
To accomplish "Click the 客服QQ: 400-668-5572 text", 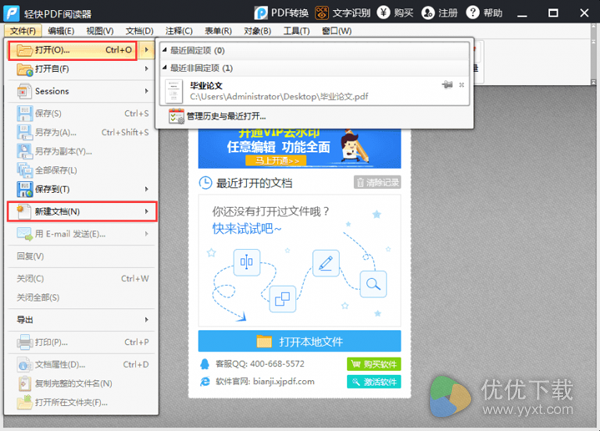I will pos(260,364).
